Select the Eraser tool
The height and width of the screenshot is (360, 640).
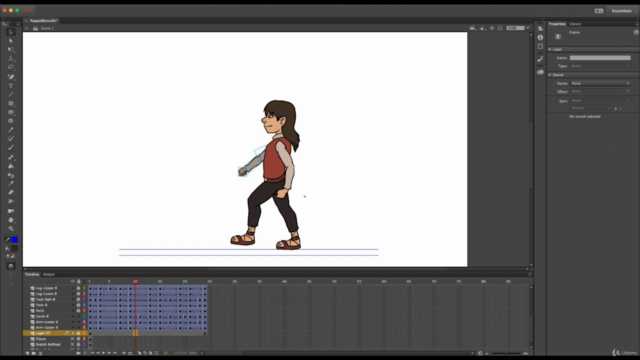tap(11, 192)
